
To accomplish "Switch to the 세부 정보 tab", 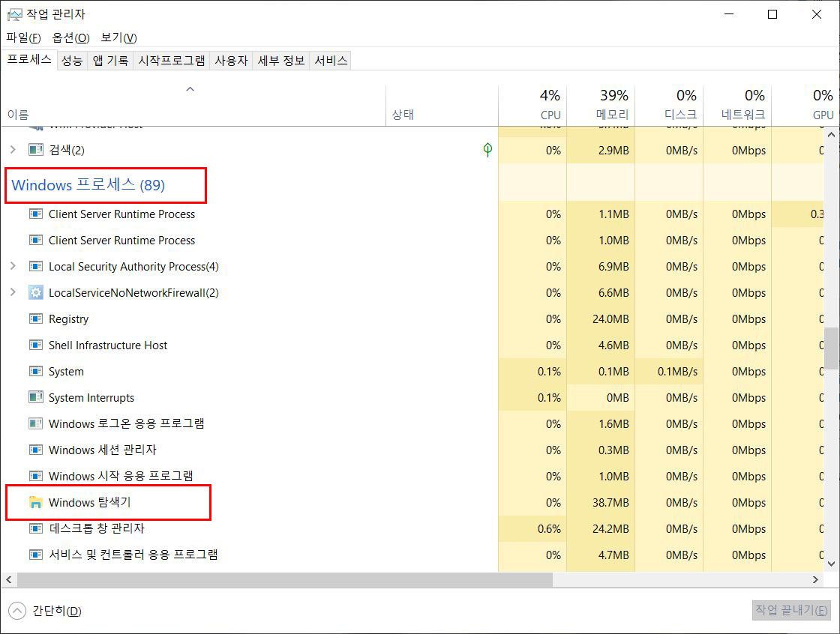I will [x=281, y=61].
